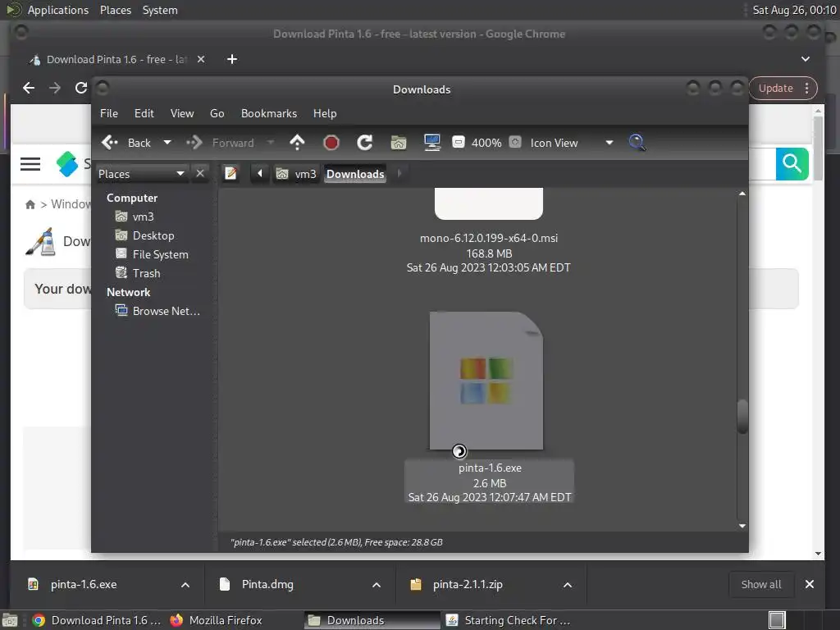Screen dimensions: 840x630
Task: Select the pinta-1.6.exe file icon
Action: click(x=486, y=381)
